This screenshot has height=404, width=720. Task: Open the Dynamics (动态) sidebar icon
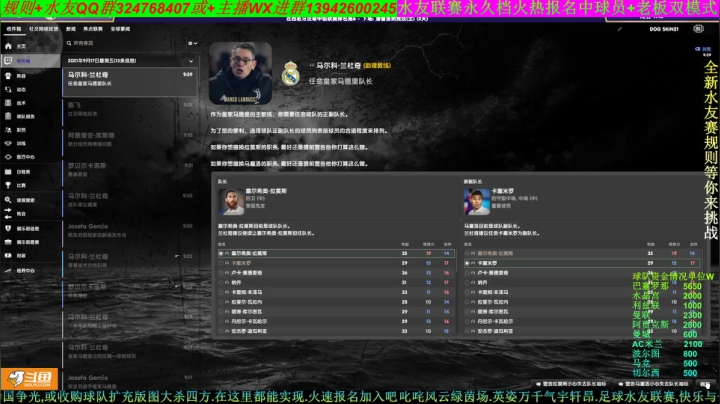[x=8, y=90]
